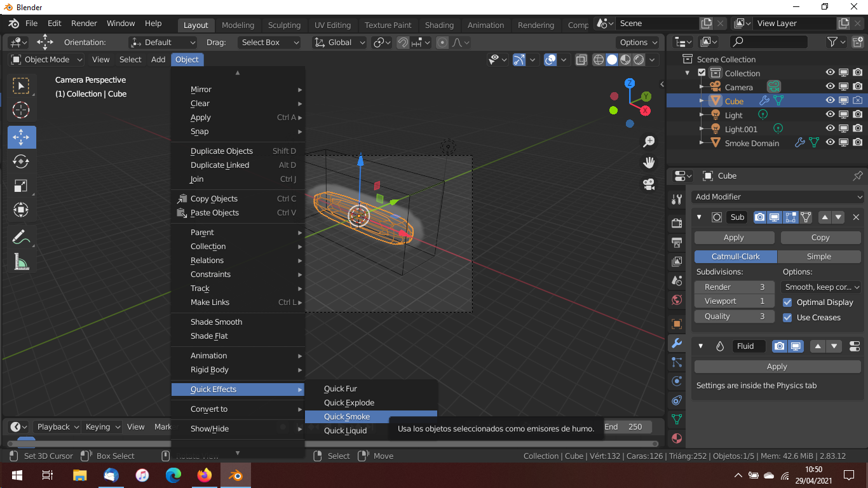Uncheck the Collection exclude checkbox

pyautogui.click(x=702, y=73)
